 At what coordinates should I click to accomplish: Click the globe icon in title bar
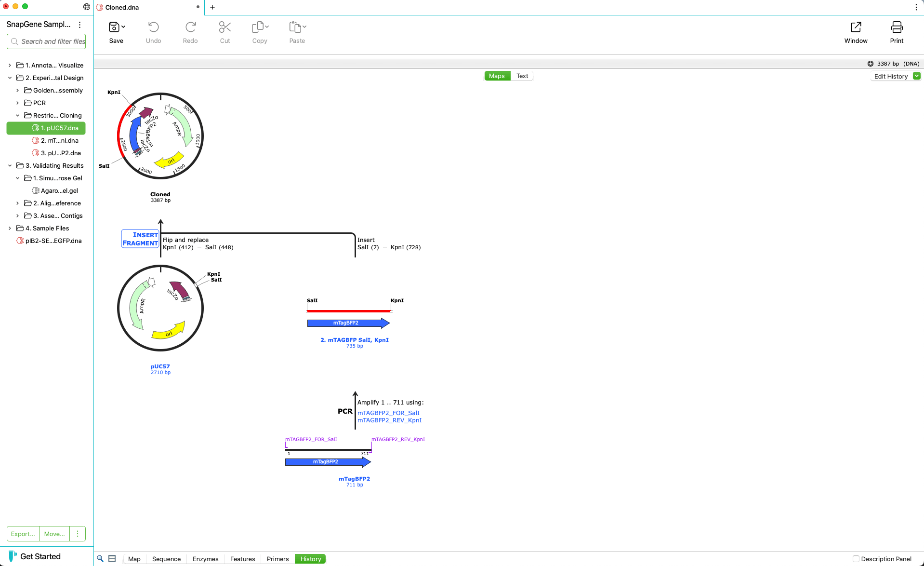tap(87, 7)
